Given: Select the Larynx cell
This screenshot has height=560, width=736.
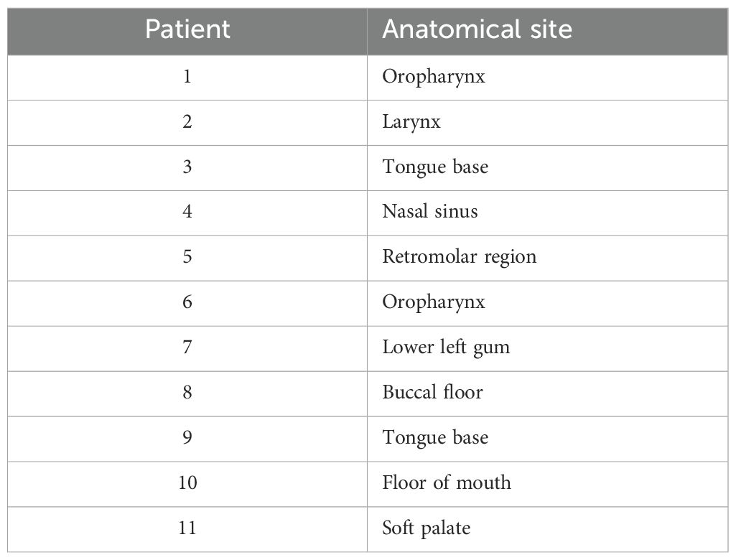Looking at the screenshot, I should click(547, 123).
